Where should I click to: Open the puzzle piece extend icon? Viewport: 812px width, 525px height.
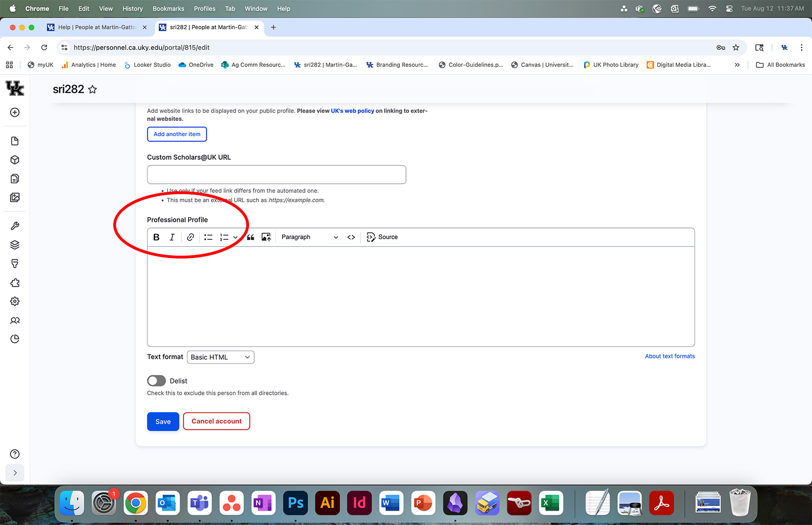[x=15, y=282]
